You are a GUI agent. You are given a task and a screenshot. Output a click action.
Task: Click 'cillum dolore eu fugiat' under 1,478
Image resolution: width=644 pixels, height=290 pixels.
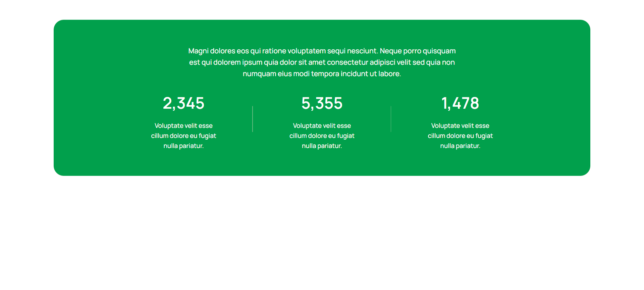[460, 136]
